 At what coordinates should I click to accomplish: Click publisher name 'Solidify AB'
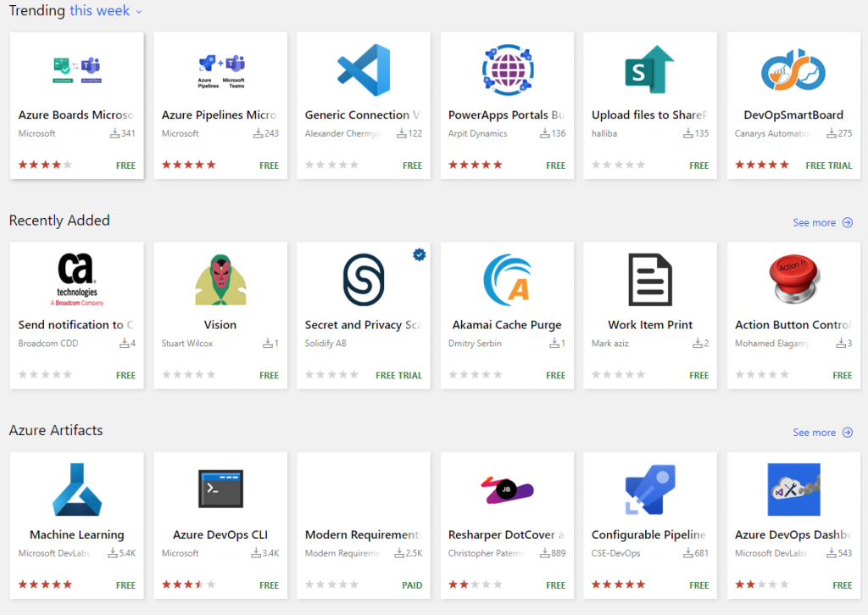click(325, 344)
